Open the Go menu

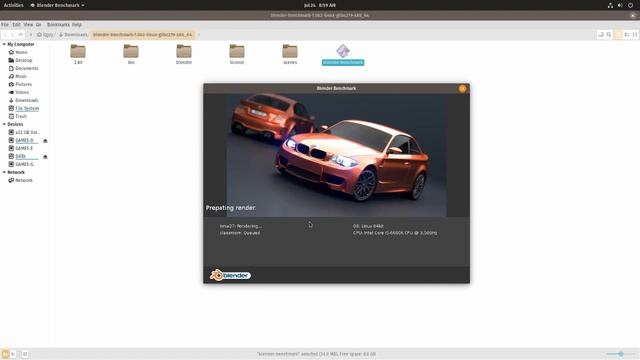click(38, 24)
